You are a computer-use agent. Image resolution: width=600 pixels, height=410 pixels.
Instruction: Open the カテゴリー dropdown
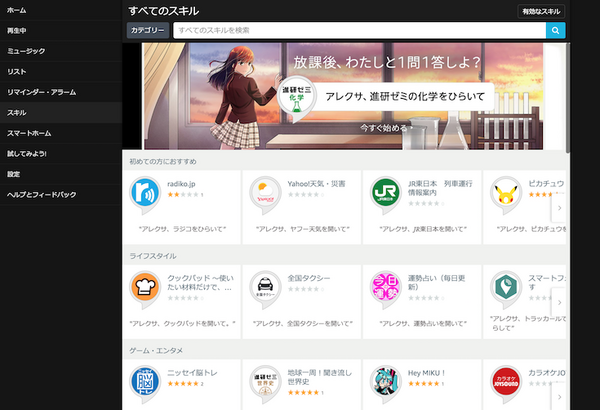(147, 30)
